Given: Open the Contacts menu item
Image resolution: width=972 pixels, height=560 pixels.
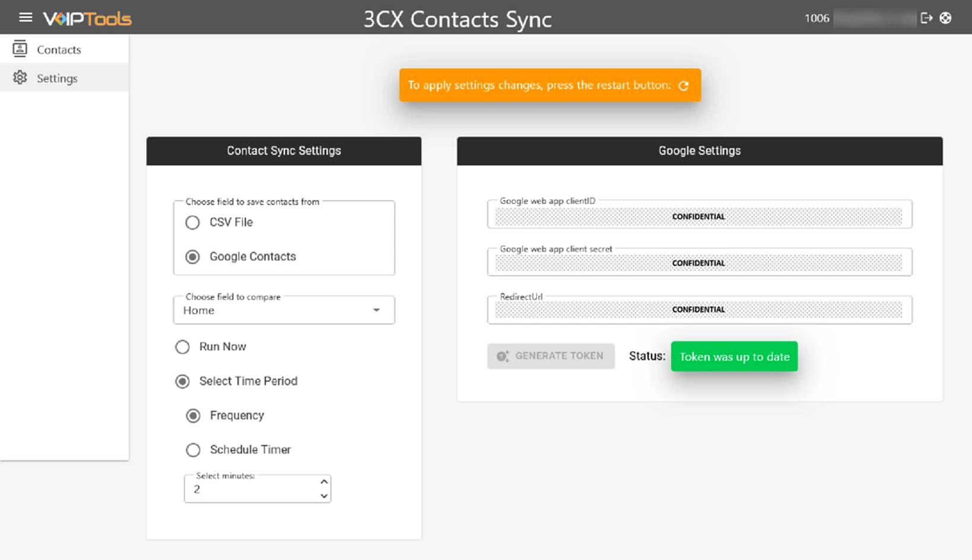Looking at the screenshot, I should [64, 49].
